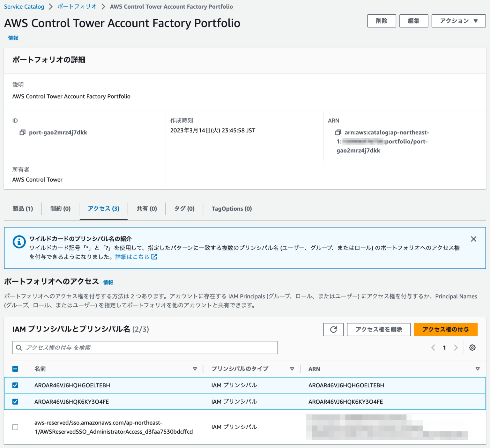The height and width of the screenshot is (448, 490).
Task: Open the アクション dropdown menu
Action: 458,21
